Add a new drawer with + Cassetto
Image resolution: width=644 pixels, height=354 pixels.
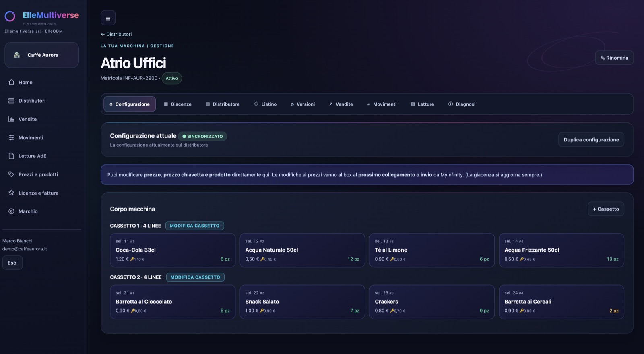coord(606,209)
